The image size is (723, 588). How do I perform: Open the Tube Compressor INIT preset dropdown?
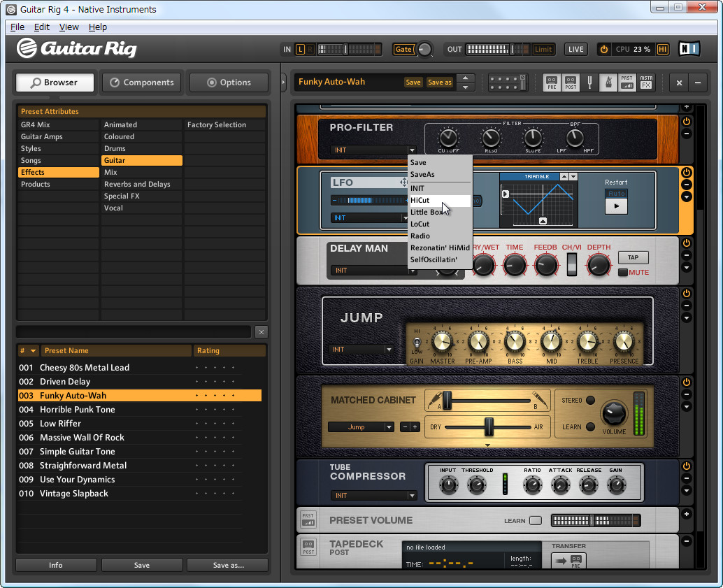(373, 496)
